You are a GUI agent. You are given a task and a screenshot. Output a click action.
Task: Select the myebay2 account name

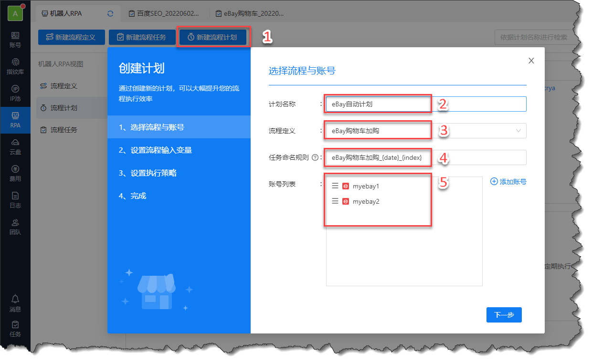point(366,201)
